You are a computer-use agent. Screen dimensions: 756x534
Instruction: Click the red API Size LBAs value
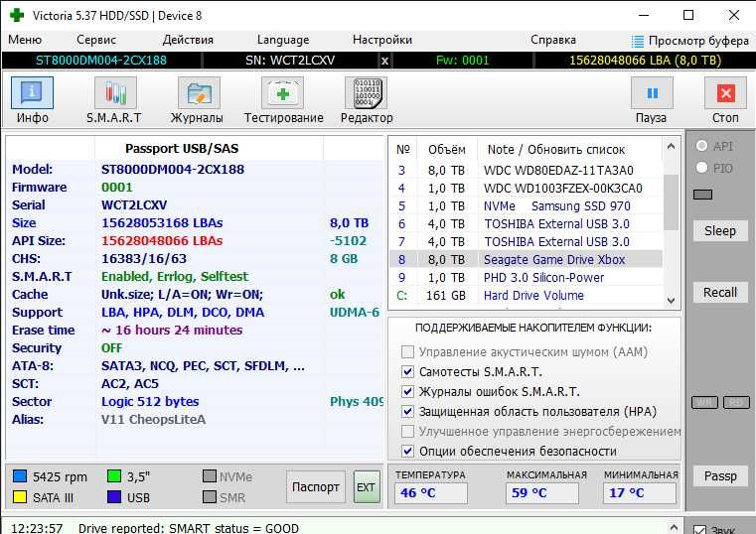(x=162, y=241)
